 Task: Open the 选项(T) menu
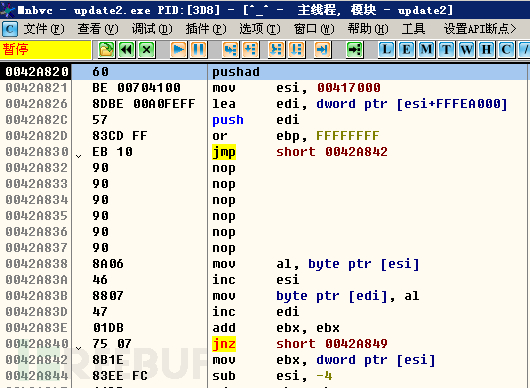[x=260, y=29]
